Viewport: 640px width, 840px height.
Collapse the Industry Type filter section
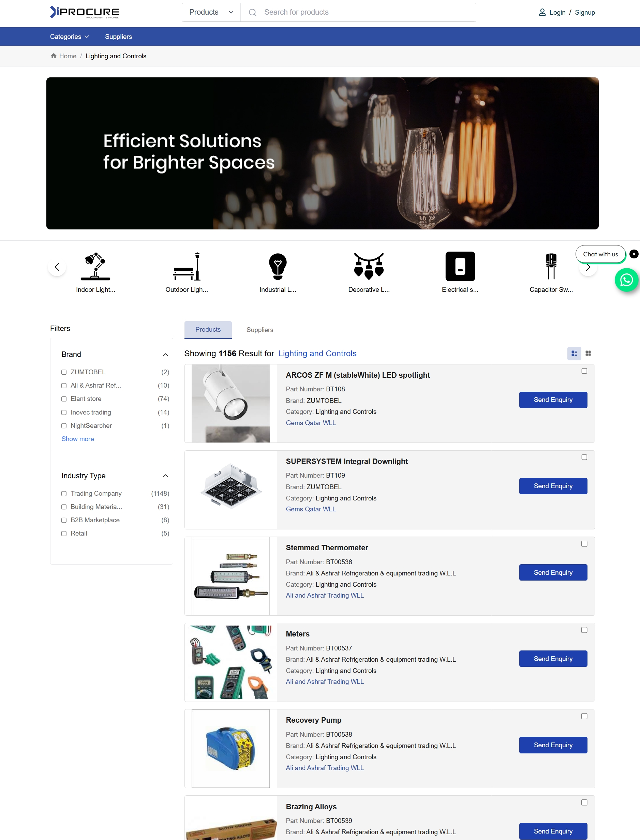coord(165,476)
